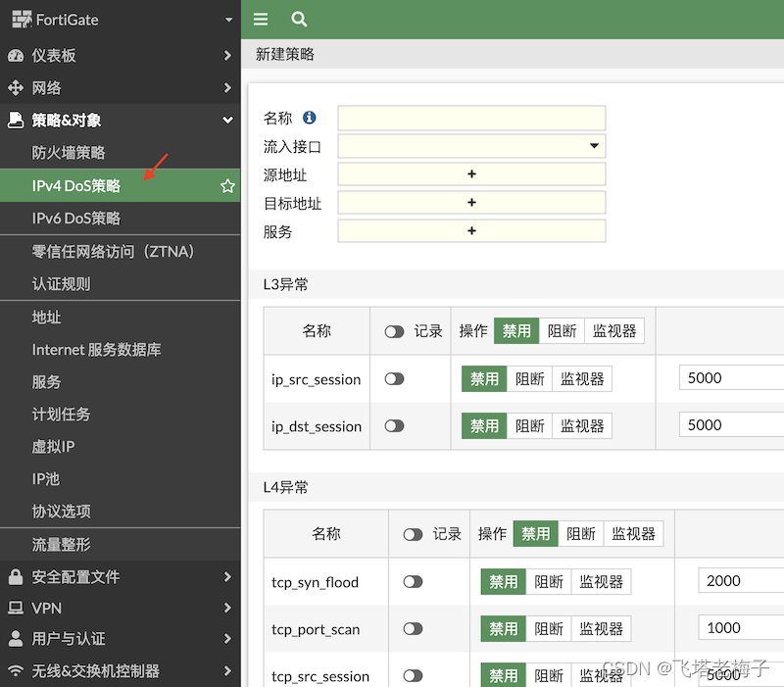Click the 名称 input field

(x=471, y=118)
